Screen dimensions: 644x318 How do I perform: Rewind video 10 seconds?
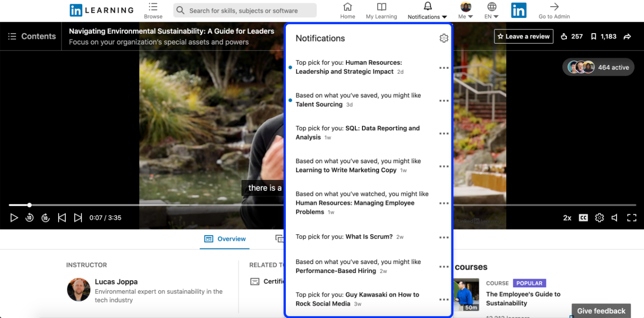click(x=29, y=218)
